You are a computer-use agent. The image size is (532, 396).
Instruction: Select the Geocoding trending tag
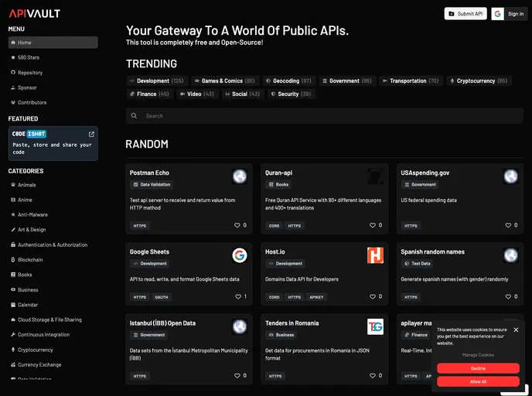(x=288, y=80)
